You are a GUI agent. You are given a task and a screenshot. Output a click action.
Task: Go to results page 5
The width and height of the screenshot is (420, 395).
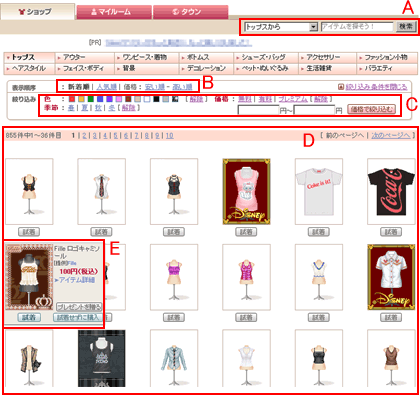(116, 136)
